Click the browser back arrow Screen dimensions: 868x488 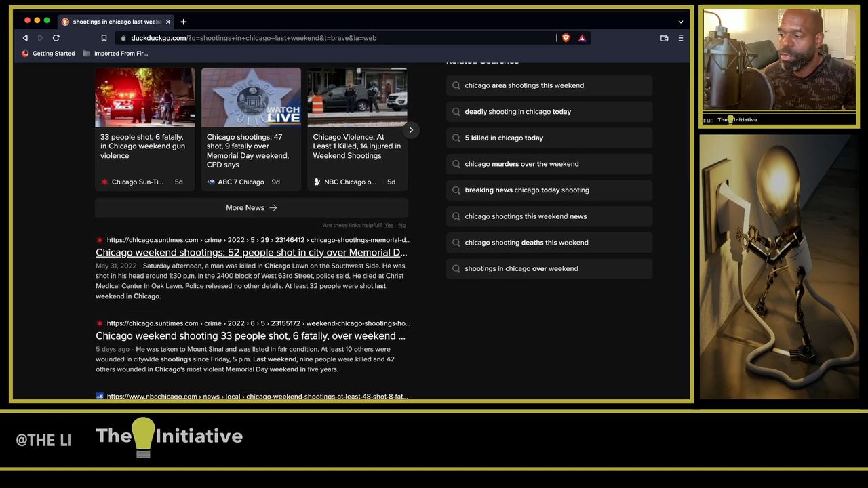[x=25, y=38]
